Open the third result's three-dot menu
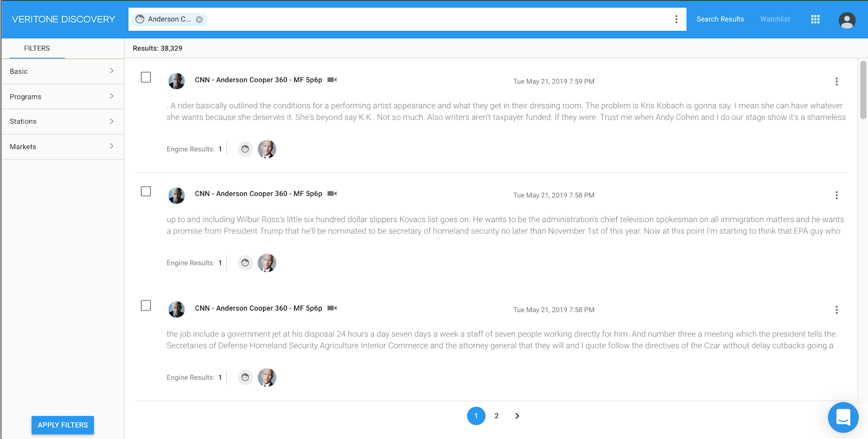 click(837, 310)
